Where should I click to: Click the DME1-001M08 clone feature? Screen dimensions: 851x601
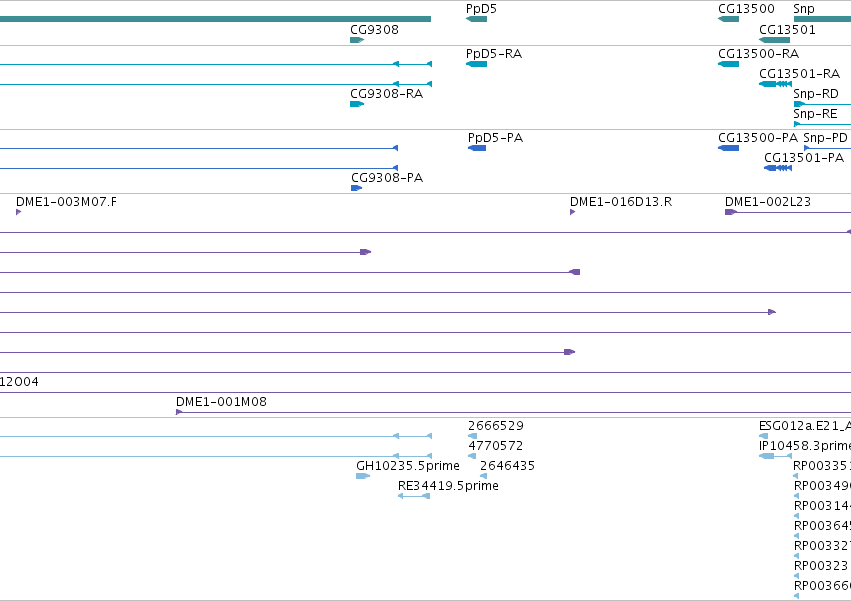[x=513, y=412]
